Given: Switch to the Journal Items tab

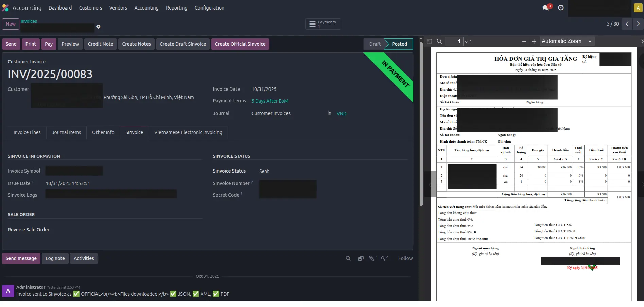Looking at the screenshot, I should [x=66, y=132].
